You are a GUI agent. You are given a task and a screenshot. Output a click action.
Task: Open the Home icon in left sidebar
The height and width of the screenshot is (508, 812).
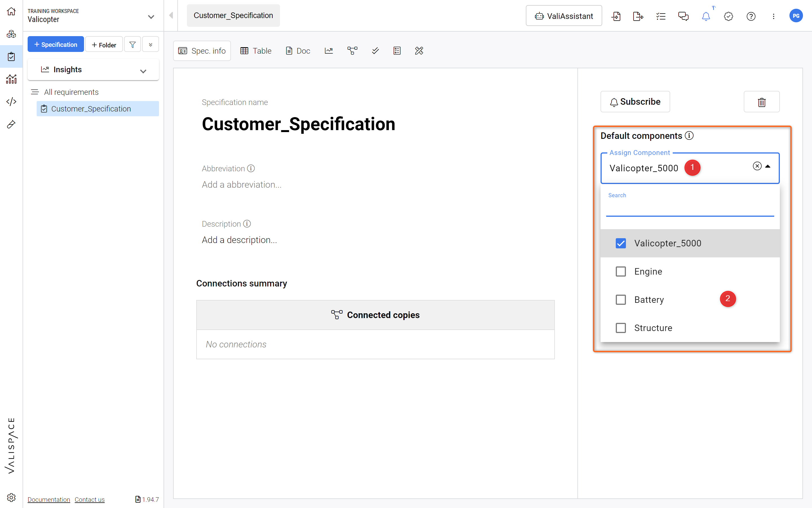pos(11,11)
